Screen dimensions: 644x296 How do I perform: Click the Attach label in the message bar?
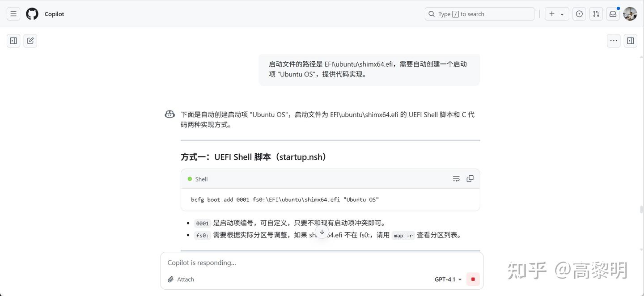point(185,279)
